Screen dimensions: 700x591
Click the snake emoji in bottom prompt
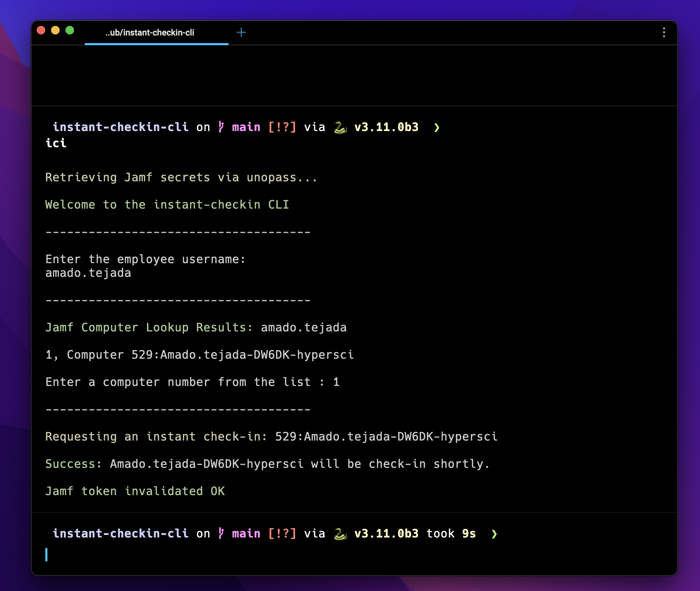340,534
